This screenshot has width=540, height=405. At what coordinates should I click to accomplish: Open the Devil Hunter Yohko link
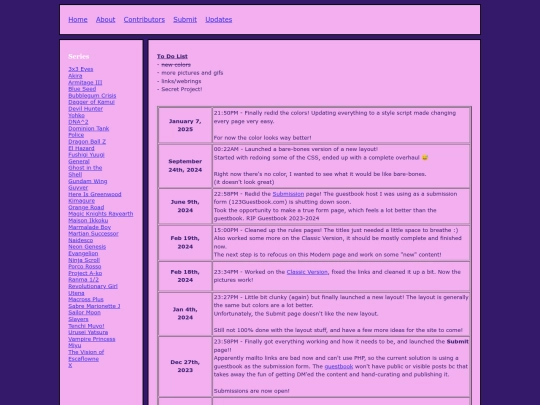click(x=85, y=112)
